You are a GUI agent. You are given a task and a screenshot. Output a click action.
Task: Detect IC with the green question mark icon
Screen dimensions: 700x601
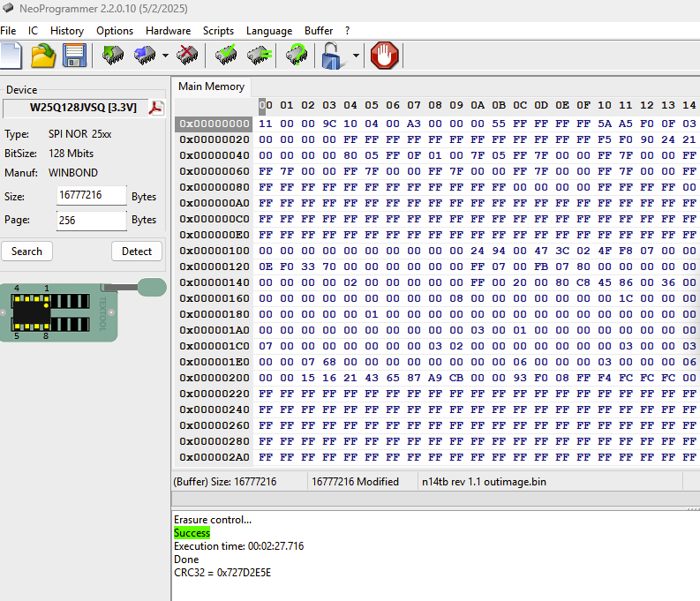click(297, 56)
